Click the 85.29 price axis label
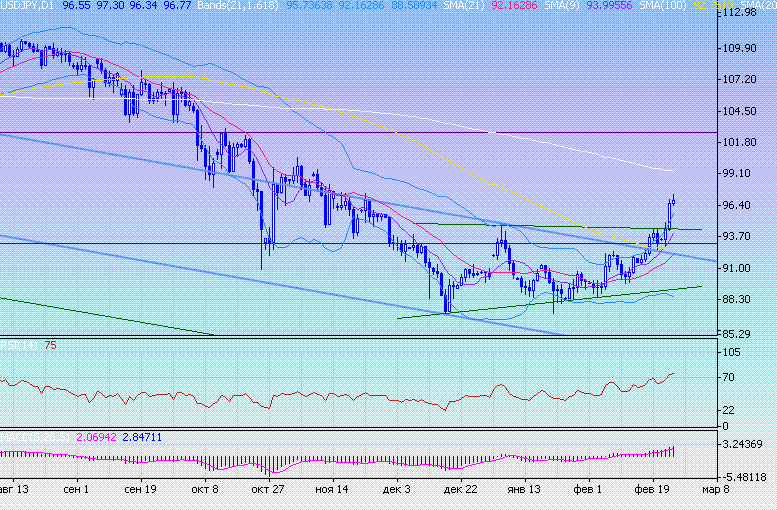 (x=741, y=333)
